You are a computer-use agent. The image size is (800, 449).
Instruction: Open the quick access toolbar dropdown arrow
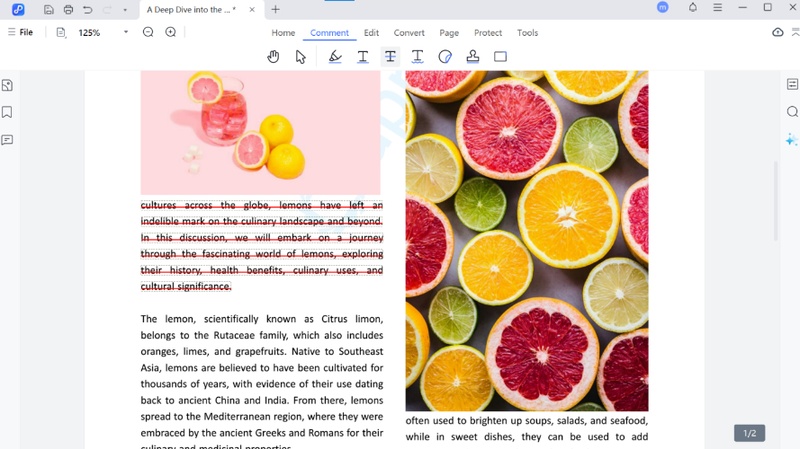click(125, 10)
